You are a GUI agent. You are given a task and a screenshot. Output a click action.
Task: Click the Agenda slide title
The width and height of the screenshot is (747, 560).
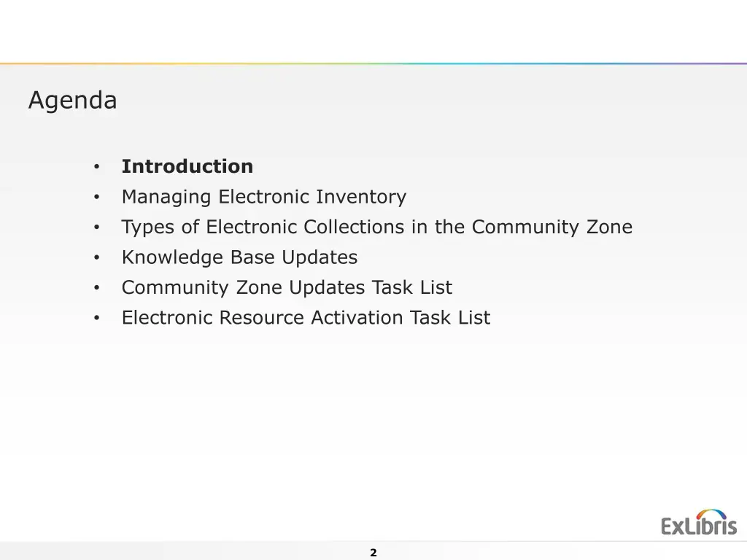[x=72, y=101]
